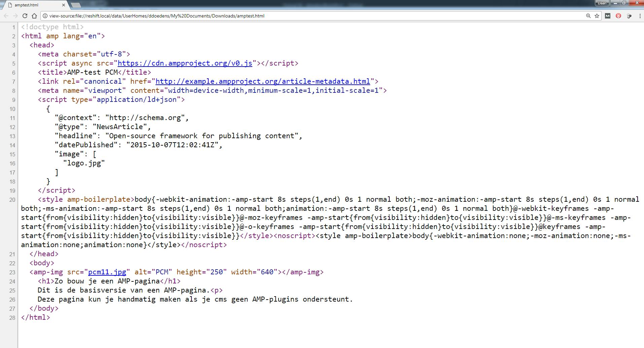
Task: Open the pcm11.jpg image link
Action: [x=107, y=272]
